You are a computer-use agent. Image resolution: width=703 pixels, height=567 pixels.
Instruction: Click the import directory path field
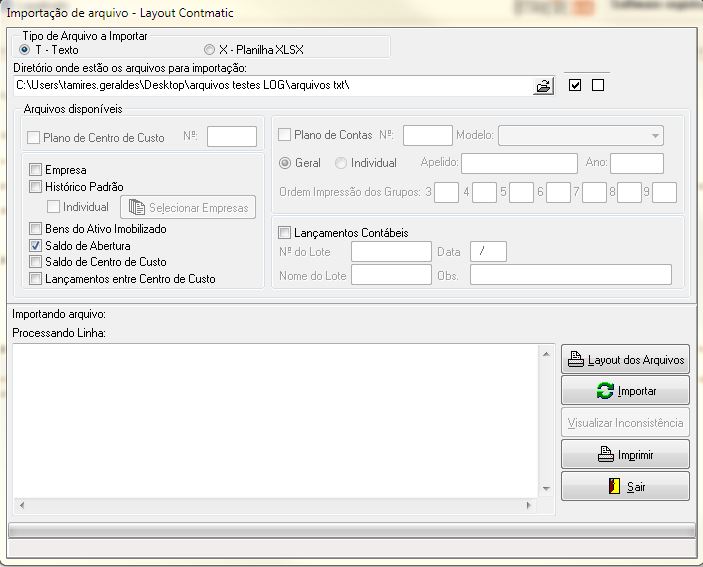pos(270,86)
